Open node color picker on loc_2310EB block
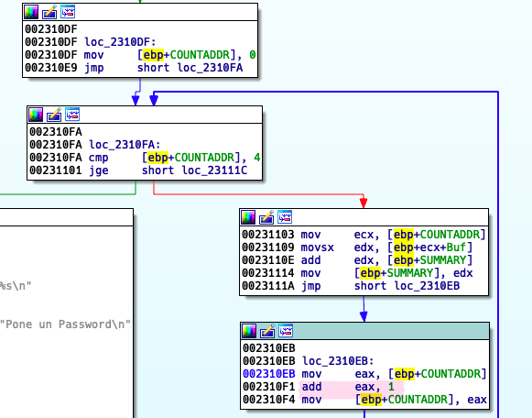The image size is (532, 418). coord(249,331)
